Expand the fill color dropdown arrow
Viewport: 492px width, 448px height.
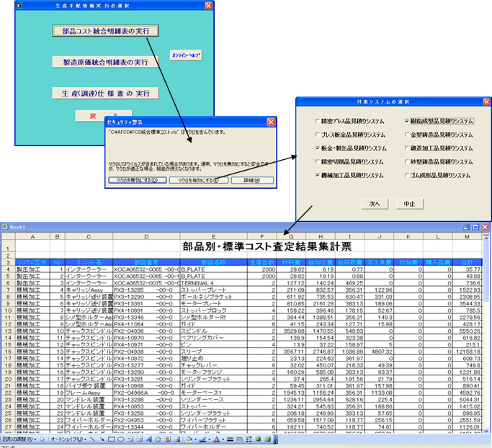pyautogui.click(x=195, y=439)
